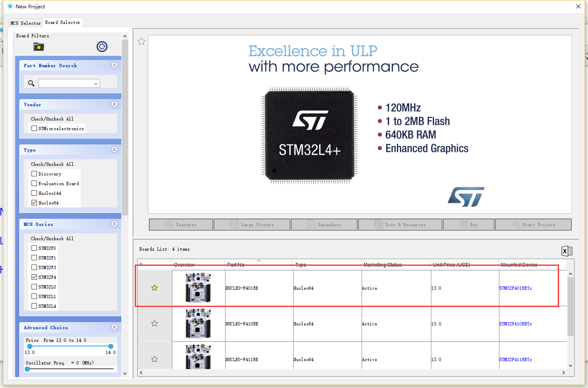
Task: Open the STM32F411RETx mounted device link
Action: click(x=515, y=359)
